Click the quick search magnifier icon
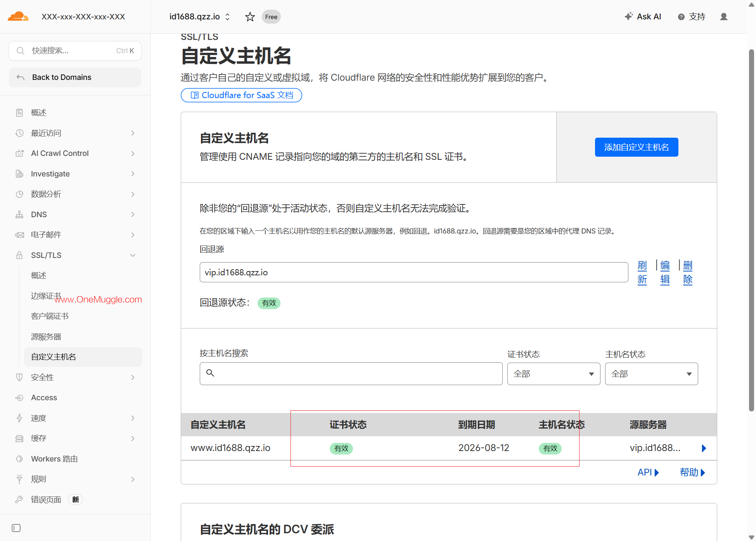The width and height of the screenshot is (756, 541). (x=21, y=51)
